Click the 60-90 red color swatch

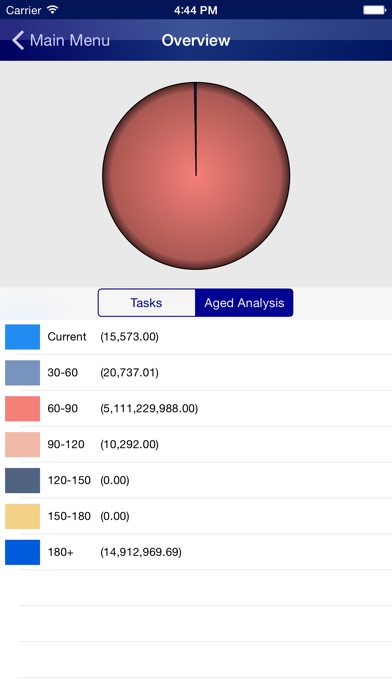pos(23,408)
